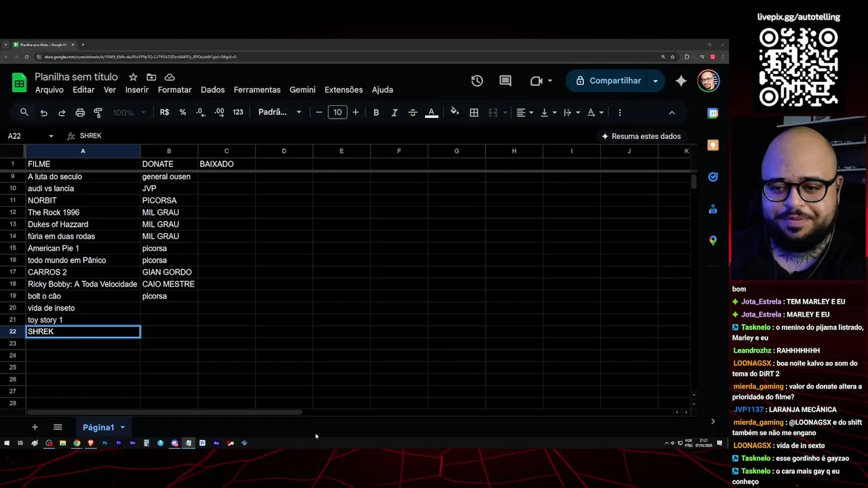Image resolution: width=868 pixels, height=488 pixels.
Task: Open the all sheets list
Action: tap(58, 427)
